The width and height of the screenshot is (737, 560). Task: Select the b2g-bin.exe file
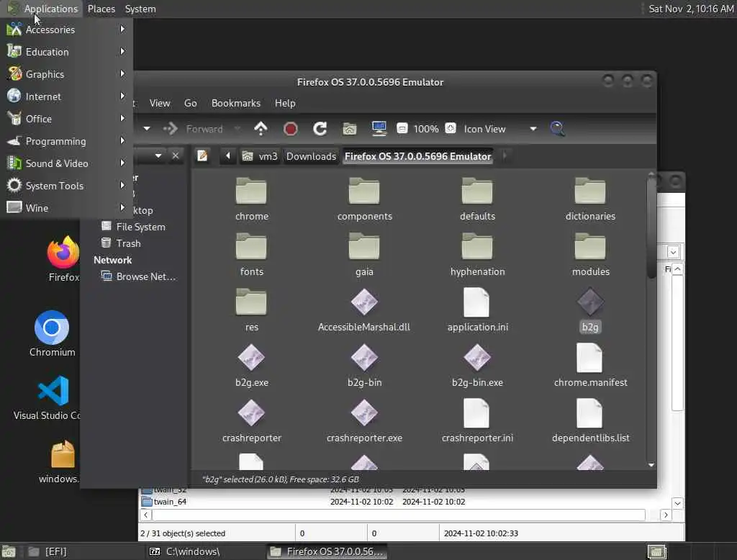tap(478, 366)
